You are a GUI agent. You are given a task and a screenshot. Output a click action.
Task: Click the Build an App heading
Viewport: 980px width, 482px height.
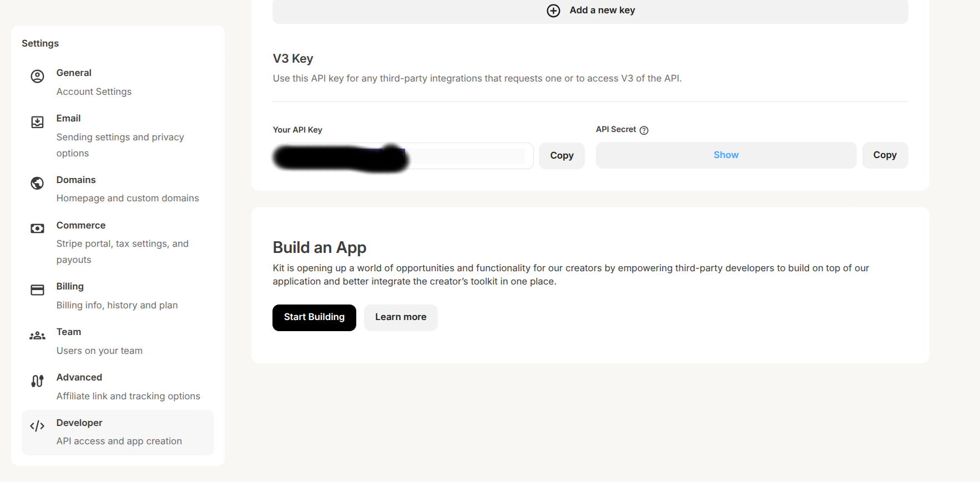tap(320, 247)
